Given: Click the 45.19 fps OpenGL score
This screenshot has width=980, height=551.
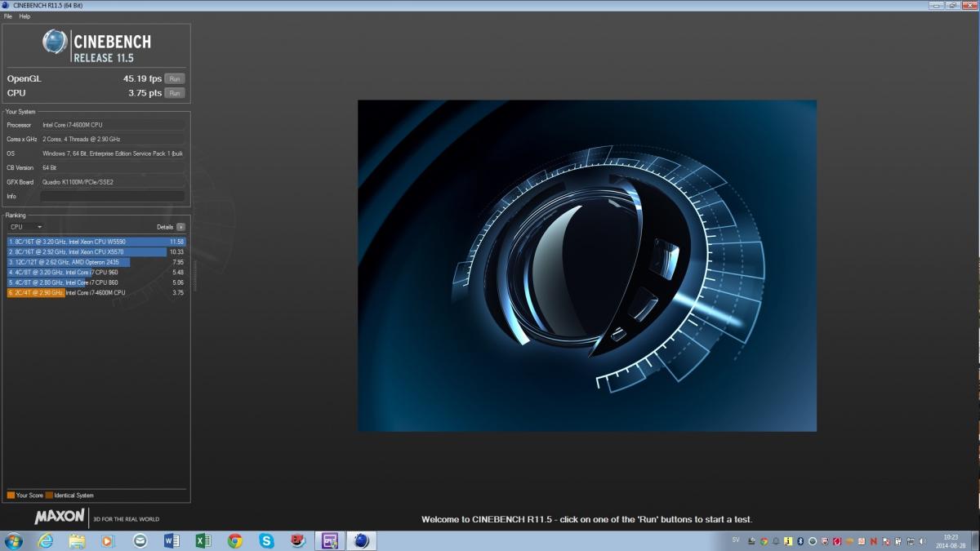Looking at the screenshot, I should tap(142, 79).
